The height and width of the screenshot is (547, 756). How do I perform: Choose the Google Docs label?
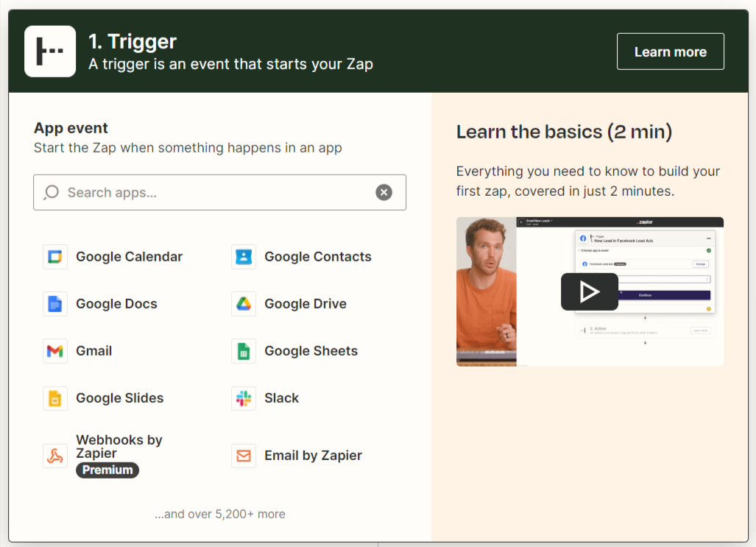tap(117, 304)
